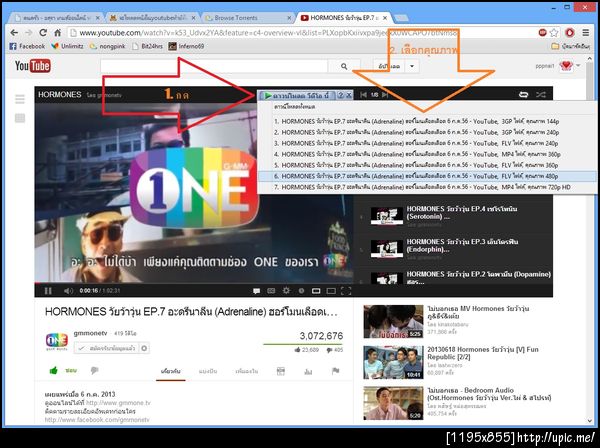The height and width of the screenshot is (448, 600).
Task: Open the Facebook bookmark
Action: [x=27, y=46]
